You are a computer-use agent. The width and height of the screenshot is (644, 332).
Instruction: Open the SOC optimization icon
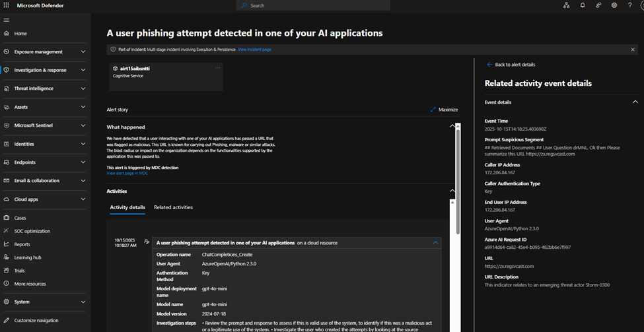[x=6, y=231]
